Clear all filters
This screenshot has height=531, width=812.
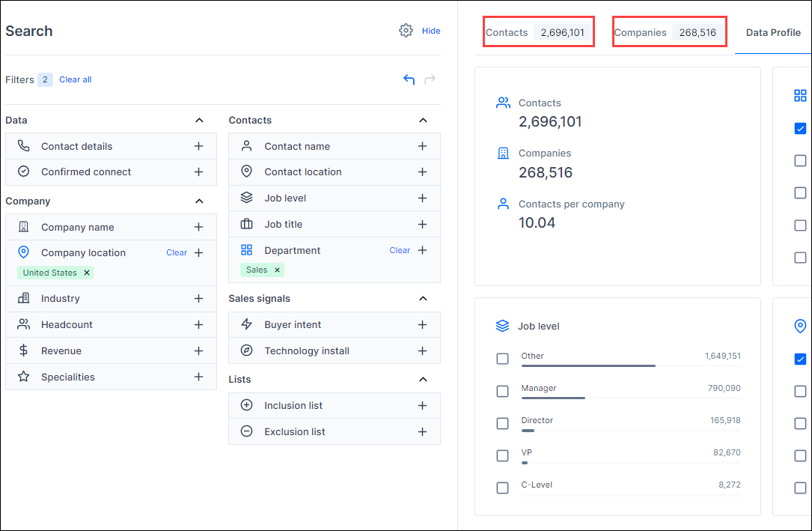pyautogui.click(x=75, y=79)
